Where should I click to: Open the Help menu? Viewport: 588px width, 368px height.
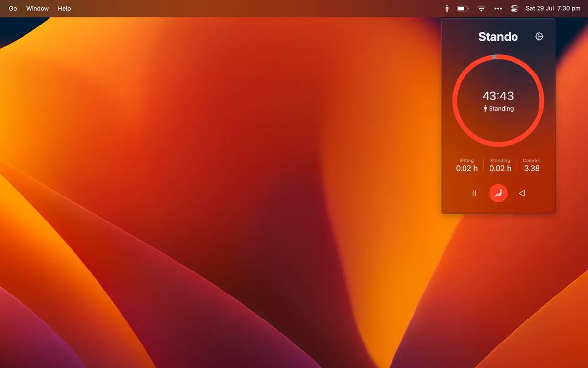pos(64,8)
